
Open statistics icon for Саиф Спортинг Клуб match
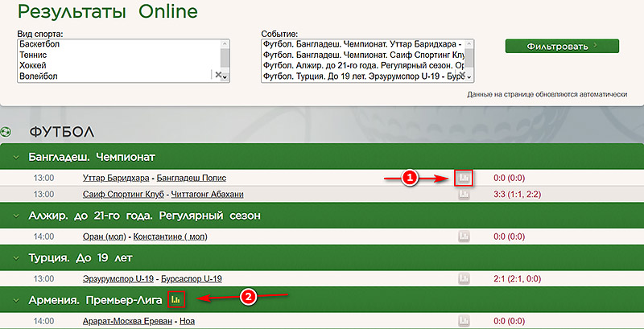464,195
